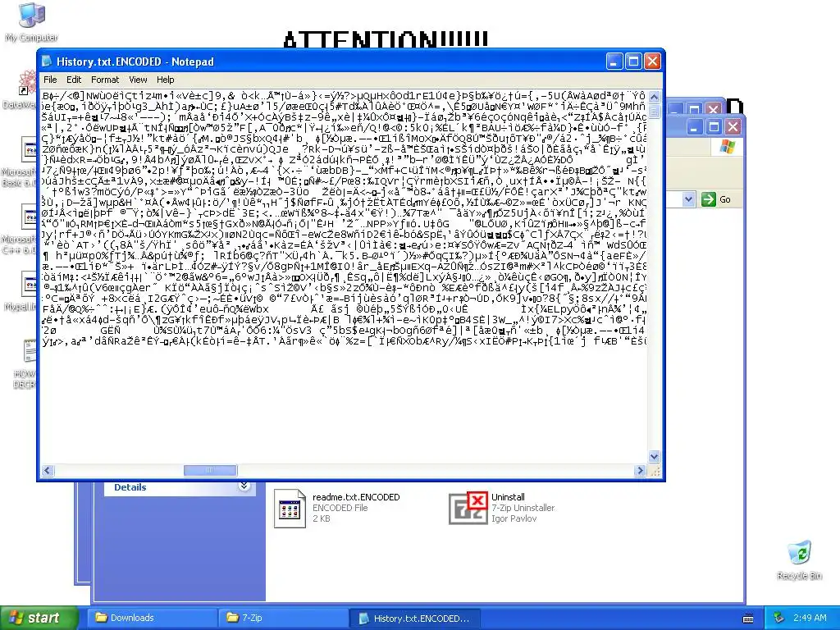Click the Notepad horizontal scrollbar thumb
The width and height of the screenshot is (840, 630).
pos(210,470)
